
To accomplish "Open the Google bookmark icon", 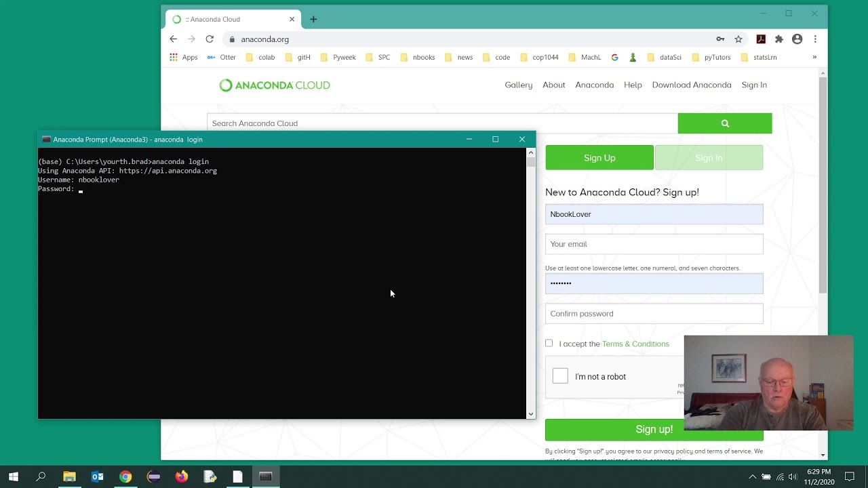I will coord(615,58).
